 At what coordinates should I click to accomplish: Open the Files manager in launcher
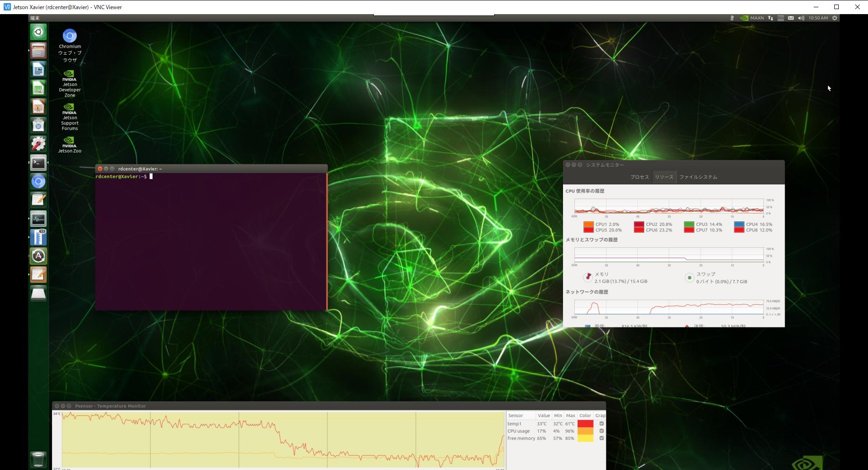[x=38, y=51]
